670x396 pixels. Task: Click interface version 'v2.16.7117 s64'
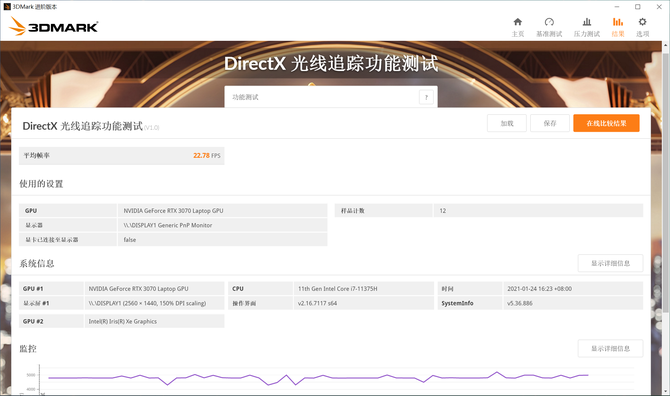pos(364,303)
